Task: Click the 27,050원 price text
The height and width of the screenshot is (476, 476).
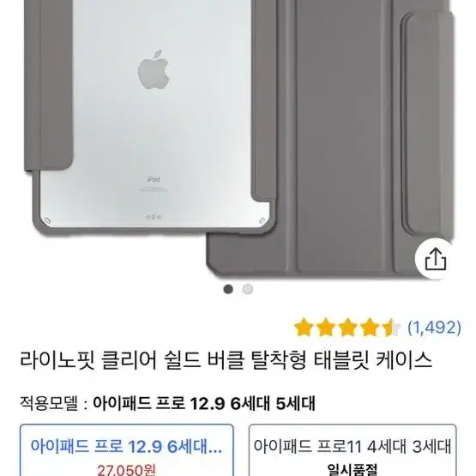Action: click(x=127, y=470)
